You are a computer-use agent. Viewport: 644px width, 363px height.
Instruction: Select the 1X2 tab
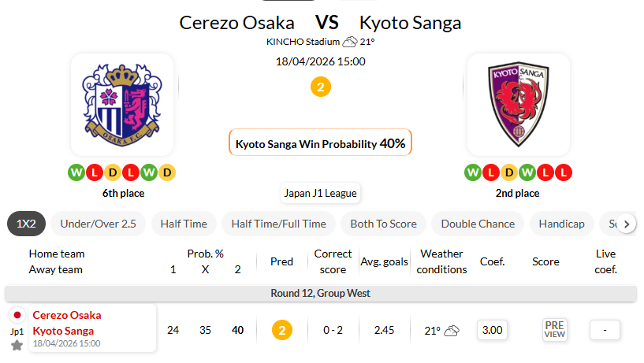pos(27,224)
